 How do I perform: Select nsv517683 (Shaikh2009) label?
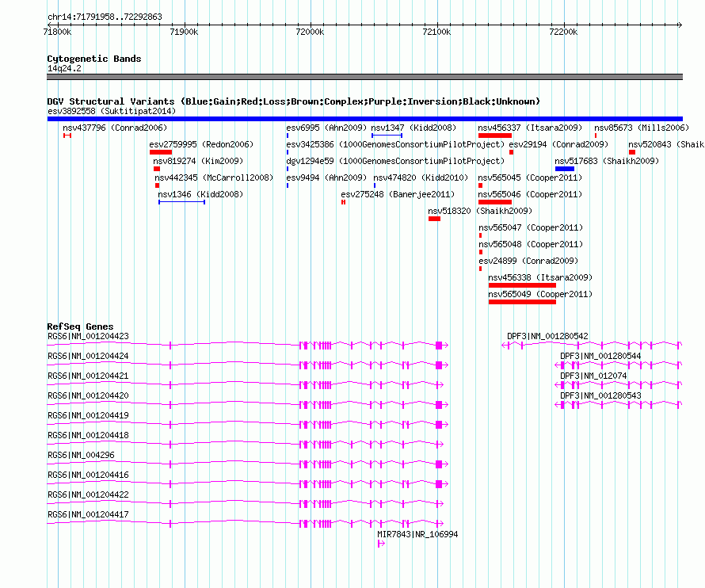607,161
